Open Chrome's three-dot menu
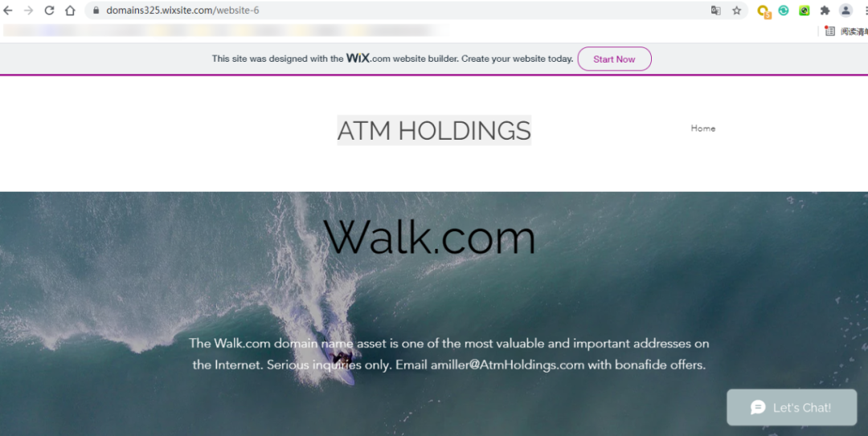The width and height of the screenshot is (868, 436). coord(865,10)
